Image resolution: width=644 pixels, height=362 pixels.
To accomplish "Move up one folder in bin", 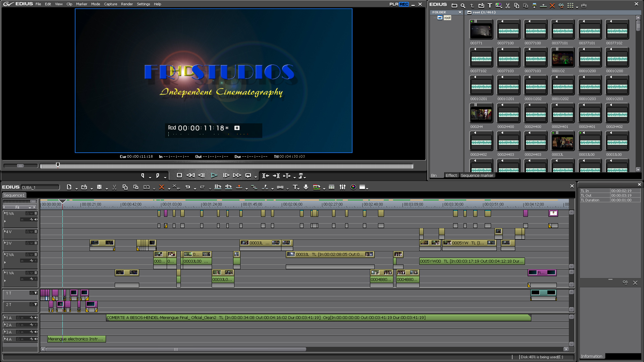I will click(x=472, y=5).
